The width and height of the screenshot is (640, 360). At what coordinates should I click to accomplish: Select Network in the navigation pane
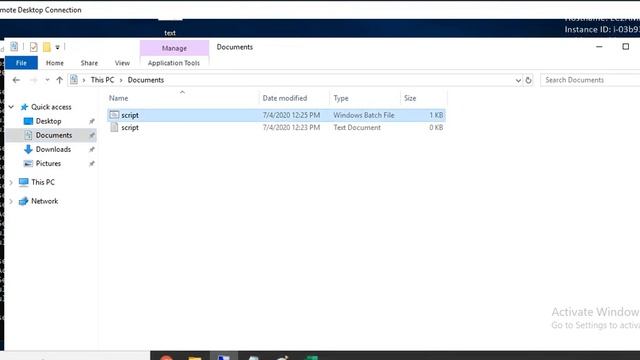(44, 201)
